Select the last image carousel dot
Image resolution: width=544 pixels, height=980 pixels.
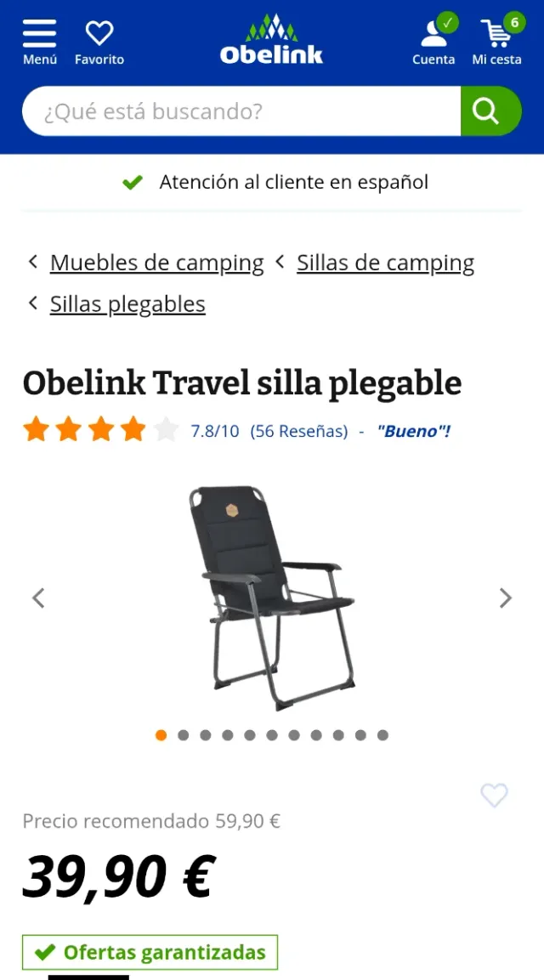(382, 735)
